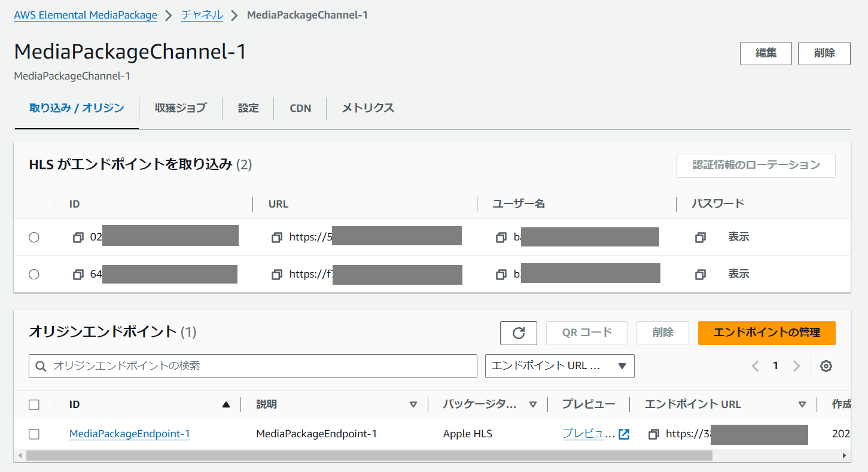The width and height of the screenshot is (868, 472).
Task: Copy ID starting with 64
Action: (78, 275)
